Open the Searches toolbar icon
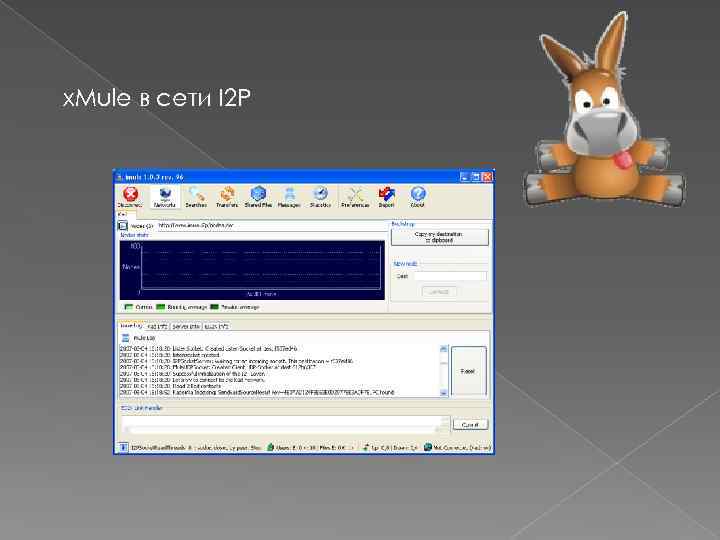Viewport: 720px width, 540px height. click(x=196, y=197)
